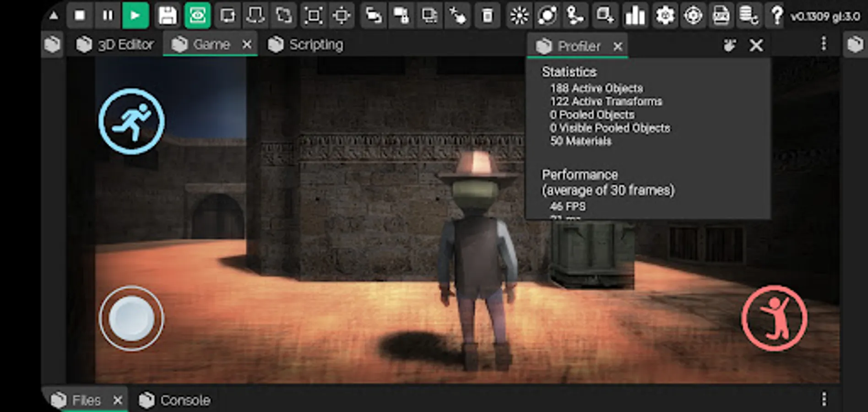
Task: Open the bar chart statistics icon
Action: coord(635,16)
